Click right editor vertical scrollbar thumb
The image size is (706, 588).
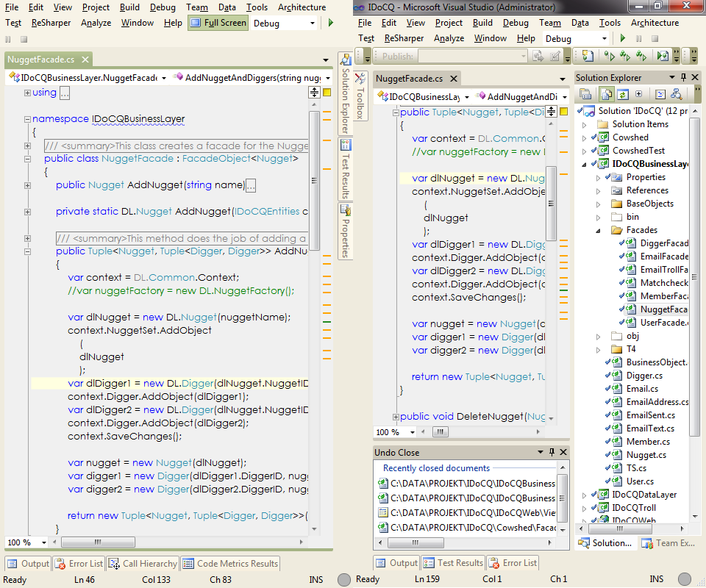551,204
